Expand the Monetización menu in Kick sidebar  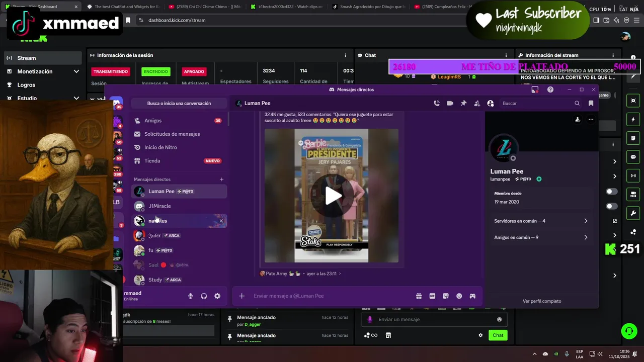76,71
